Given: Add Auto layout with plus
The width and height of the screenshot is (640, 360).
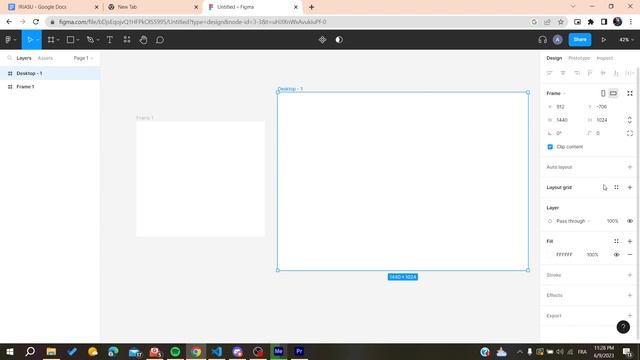Looking at the screenshot, I should [x=630, y=167].
